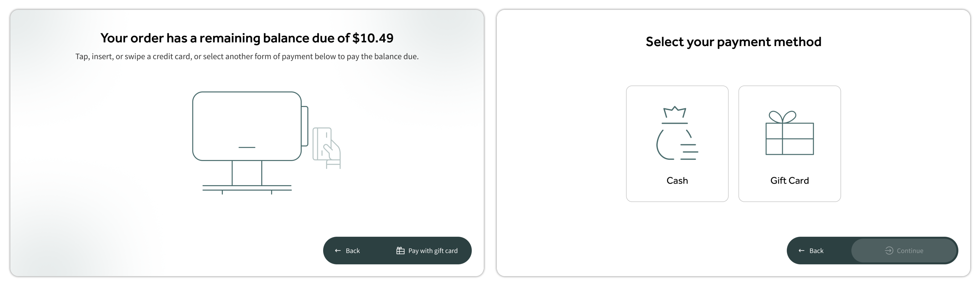Select the Cash payment option tile
The height and width of the screenshot is (286, 980).
coord(677,143)
